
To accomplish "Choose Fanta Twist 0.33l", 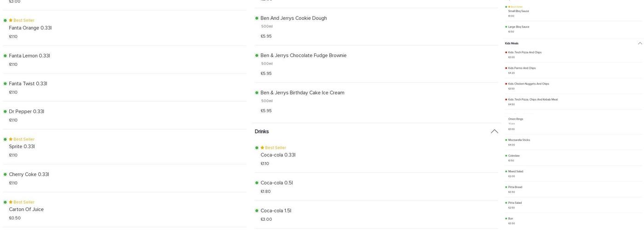I will click(x=28, y=84).
